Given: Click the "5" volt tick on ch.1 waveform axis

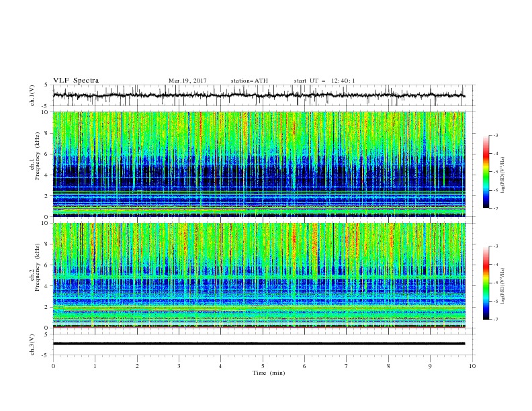Looking at the screenshot, I should click(46, 85).
